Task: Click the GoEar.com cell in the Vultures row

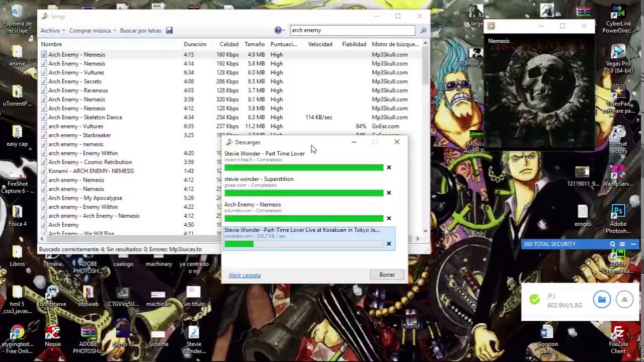Action: [x=385, y=126]
